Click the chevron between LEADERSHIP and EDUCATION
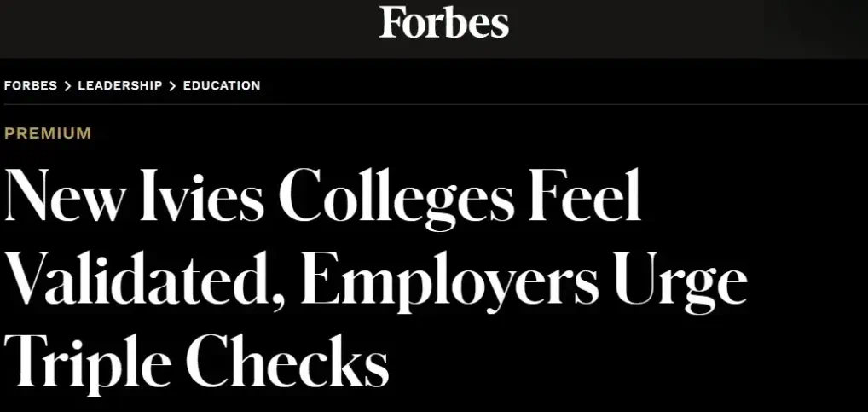Image resolution: width=868 pixels, height=412 pixels. (x=172, y=85)
